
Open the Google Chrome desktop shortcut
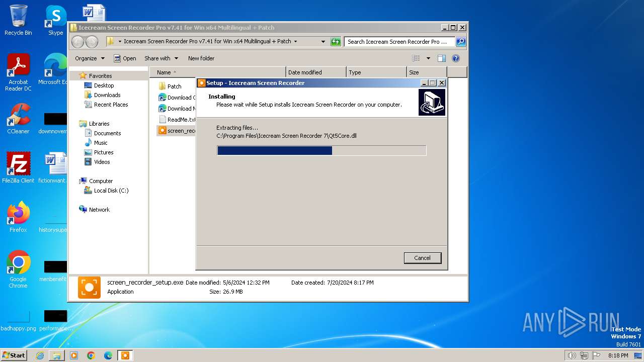coord(18,269)
